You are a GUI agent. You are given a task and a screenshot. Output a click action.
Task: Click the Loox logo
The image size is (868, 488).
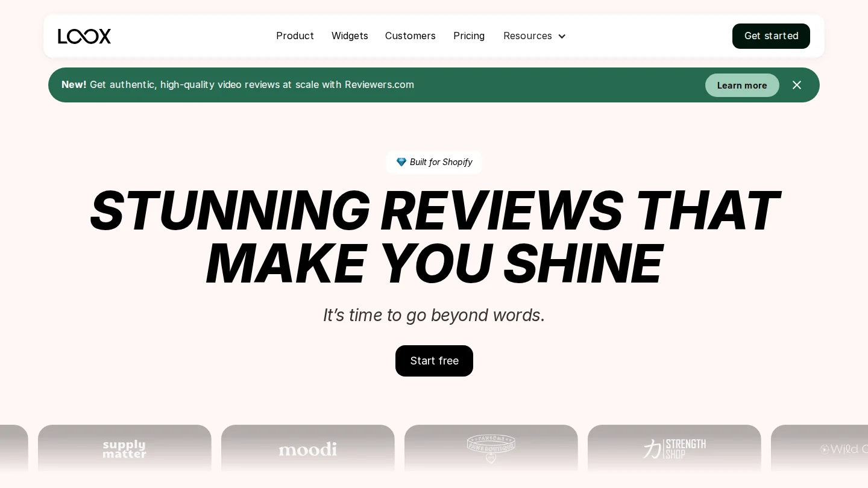pos(84,36)
